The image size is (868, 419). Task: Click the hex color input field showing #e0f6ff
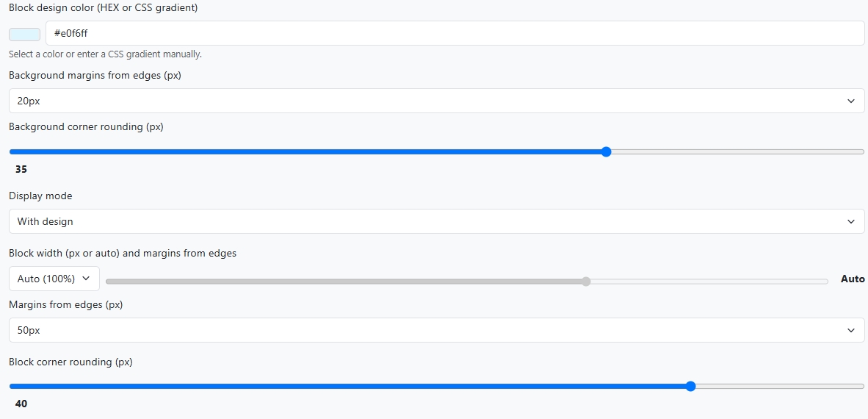[455, 33]
